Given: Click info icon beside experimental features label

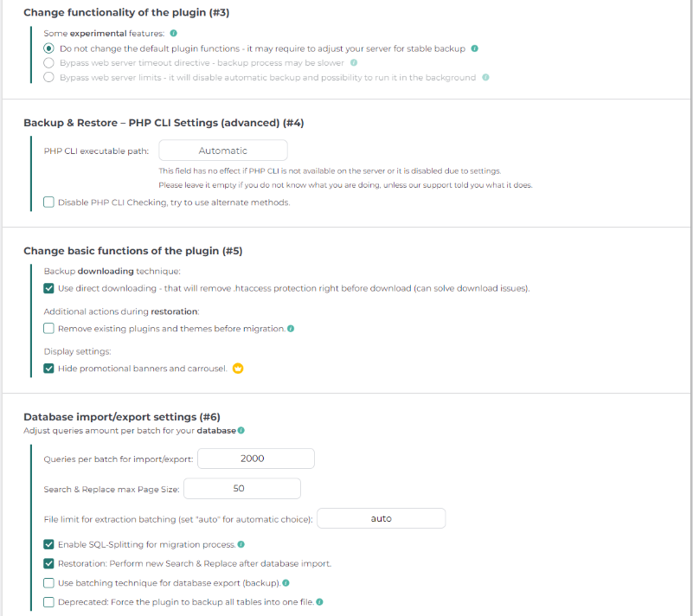Looking at the screenshot, I should pos(174,34).
